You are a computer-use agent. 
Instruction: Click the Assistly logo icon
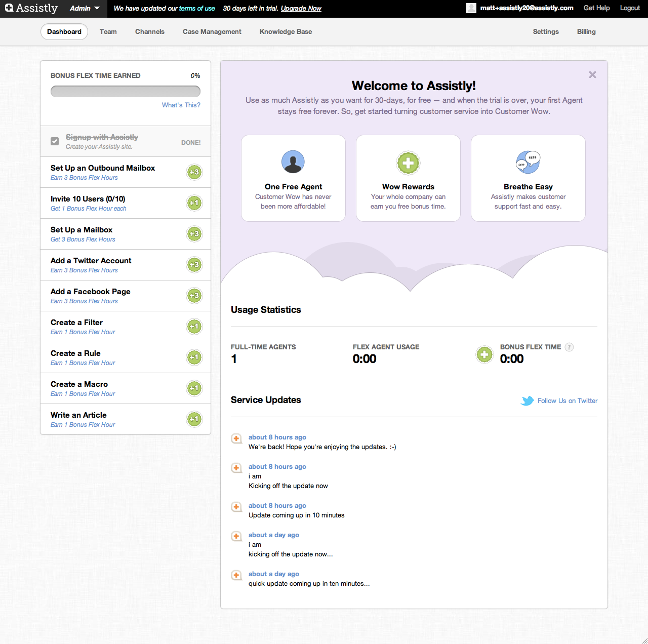point(9,8)
